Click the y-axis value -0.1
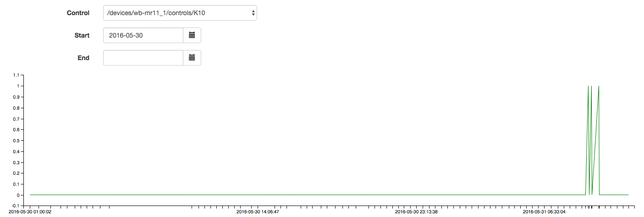This screenshot has height=217, width=644. tap(16, 206)
